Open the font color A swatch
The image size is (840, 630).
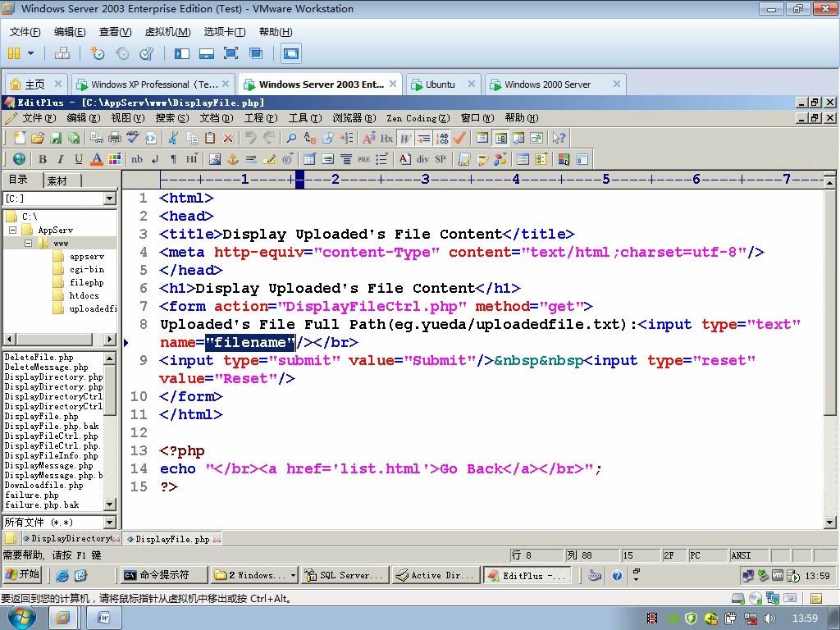coord(97,159)
